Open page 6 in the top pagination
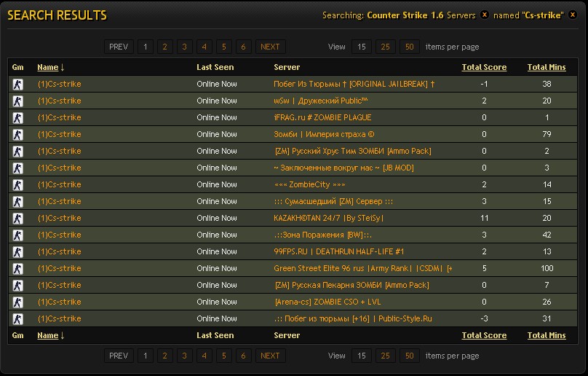Viewport: 588px width, 376px height. [x=243, y=47]
